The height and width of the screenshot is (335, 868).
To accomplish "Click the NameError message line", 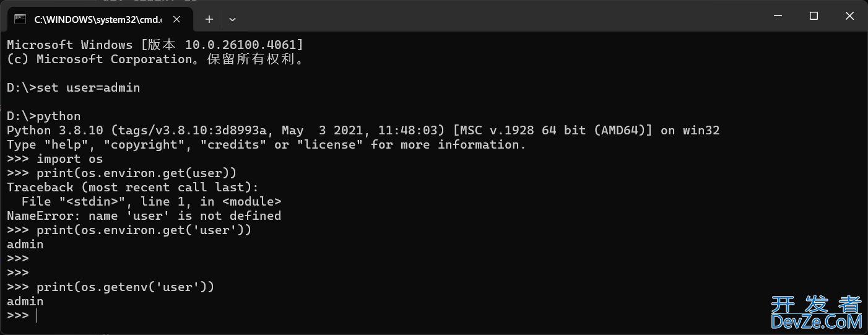I will click(x=144, y=216).
